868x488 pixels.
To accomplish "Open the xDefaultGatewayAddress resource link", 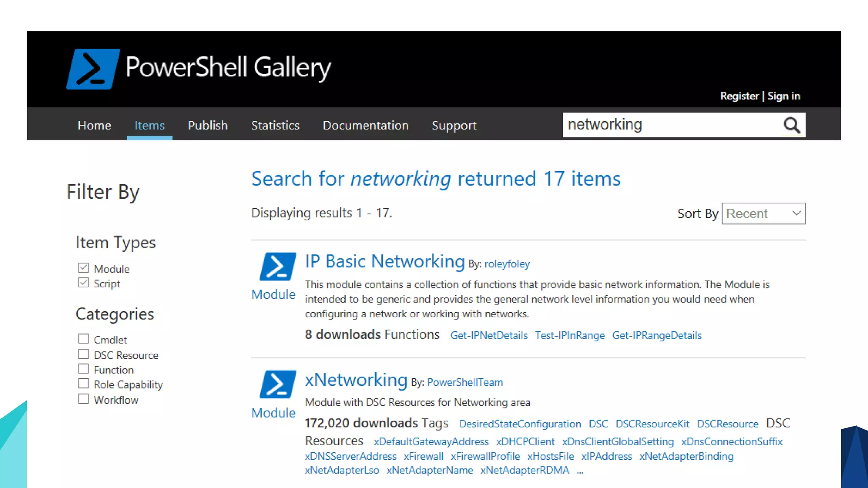I will click(431, 442).
